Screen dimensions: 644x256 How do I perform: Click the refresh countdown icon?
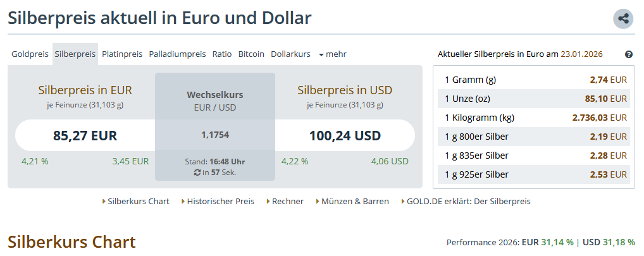[197, 173]
